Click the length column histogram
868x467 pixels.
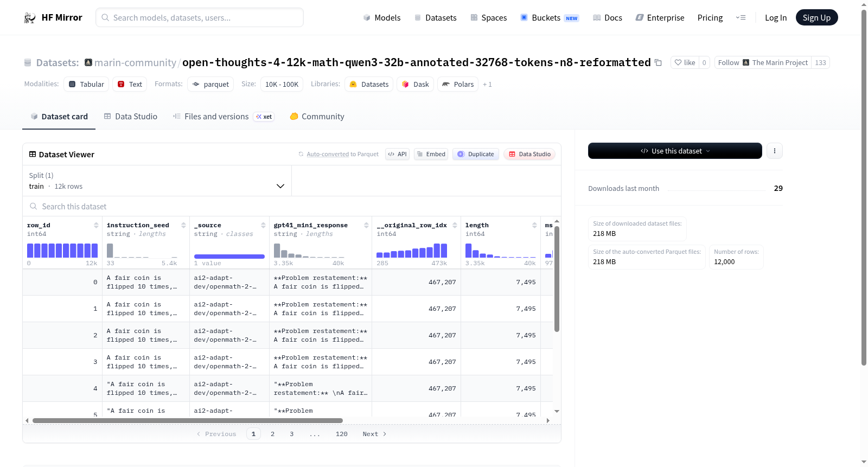[x=500, y=251]
